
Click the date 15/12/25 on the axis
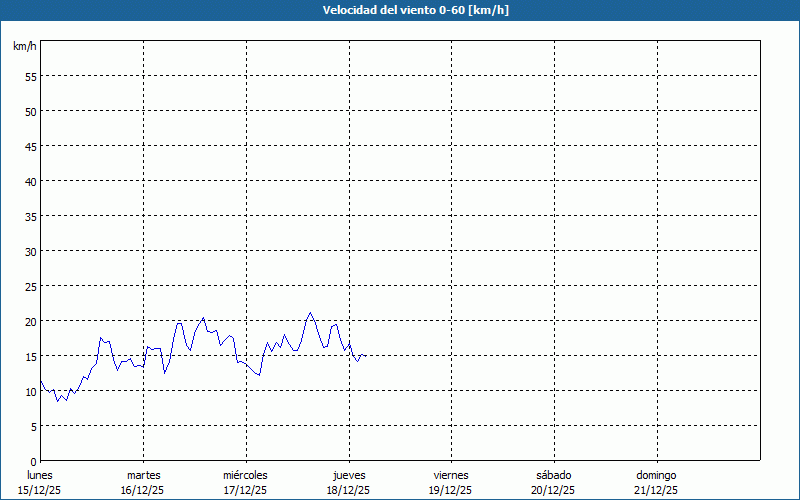pyautogui.click(x=40, y=490)
